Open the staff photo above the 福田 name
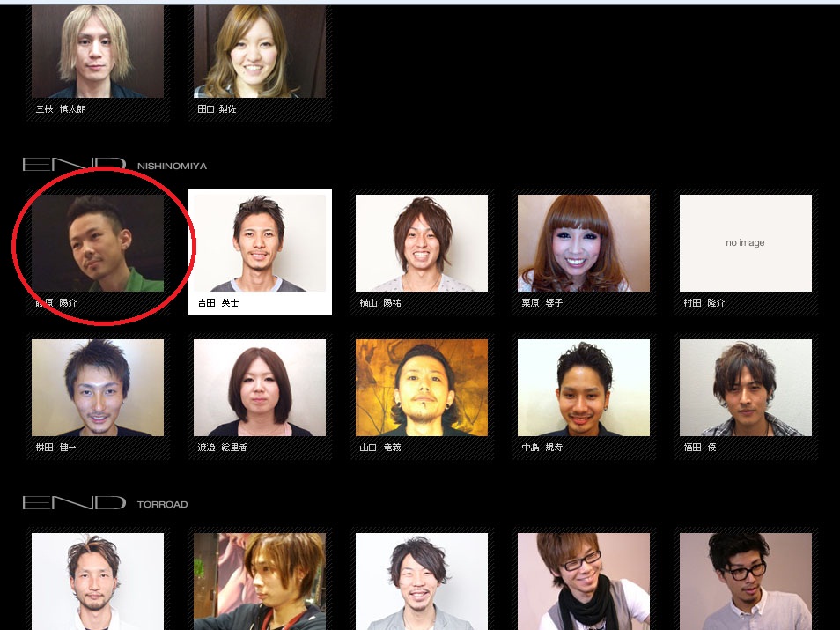Viewport: 840px width, 630px height. (x=746, y=388)
